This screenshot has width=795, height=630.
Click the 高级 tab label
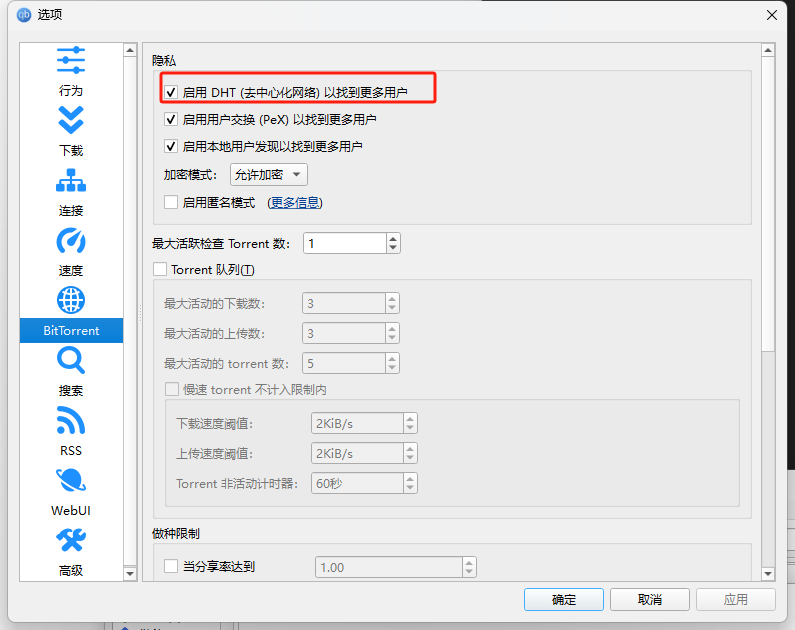[70, 570]
